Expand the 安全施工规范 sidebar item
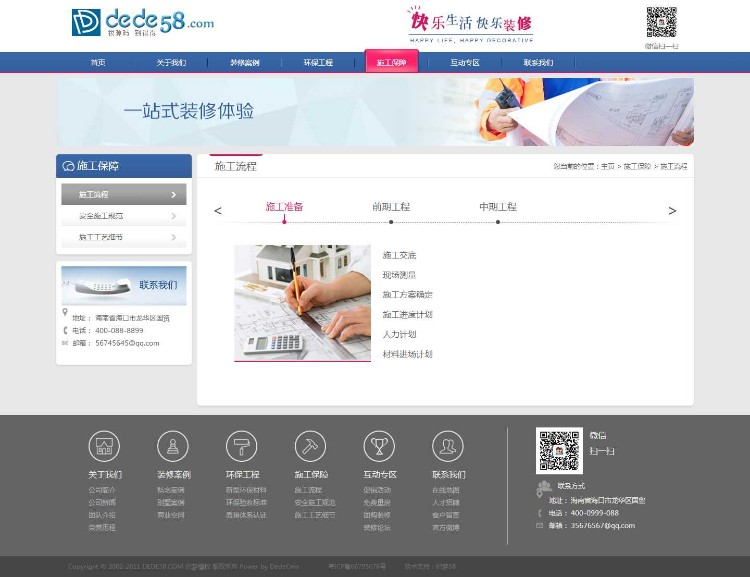Viewport: 750px width, 577px height. tap(124, 216)
